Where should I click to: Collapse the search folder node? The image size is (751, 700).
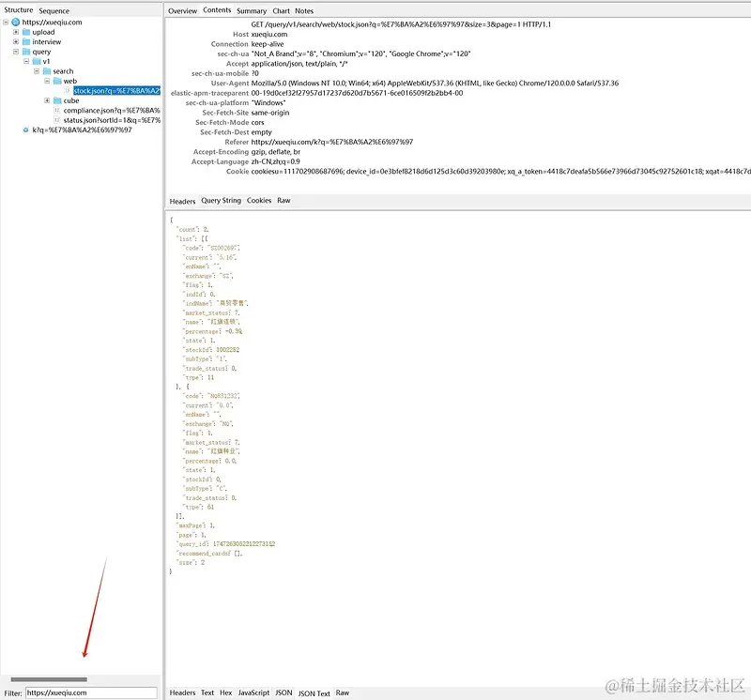click(37, 71)
